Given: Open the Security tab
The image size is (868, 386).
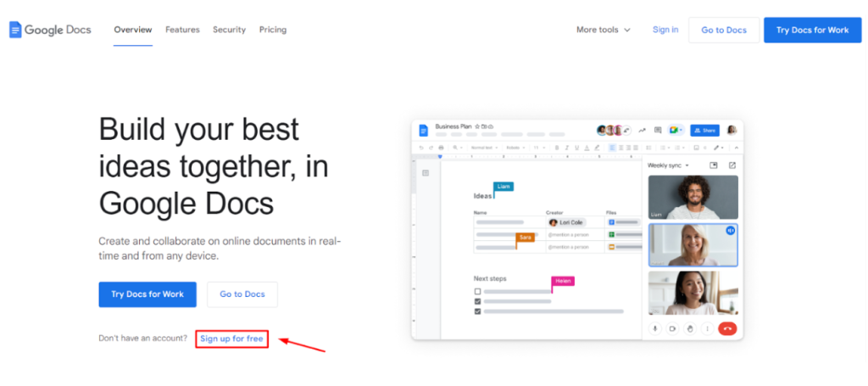Looking at the screenshot, I should (229, 30).
